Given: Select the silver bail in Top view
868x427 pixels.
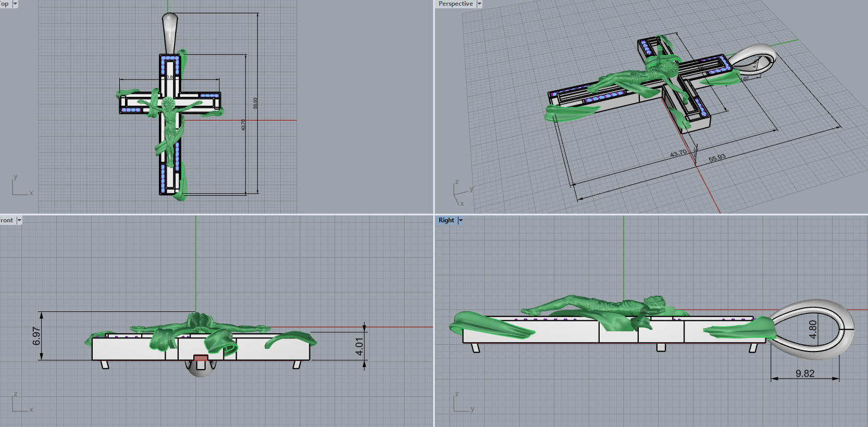Looking at the screenshot, I should click(x=170, y=33).
